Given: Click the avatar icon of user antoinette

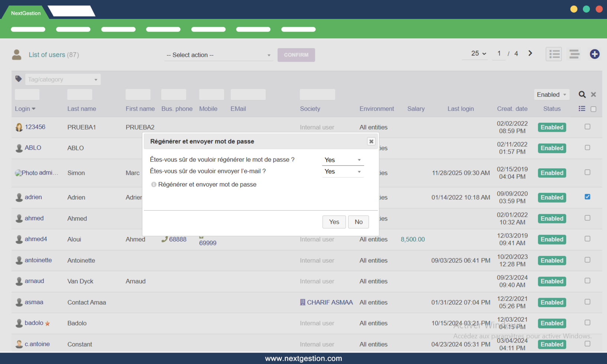Looking at the screenshot, I should click(19, 260).
